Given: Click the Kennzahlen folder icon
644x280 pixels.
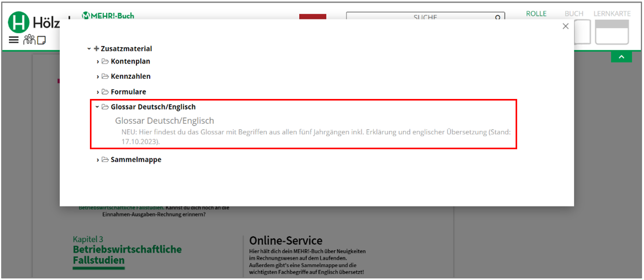Looking at the screenshot, I should 105,76.
